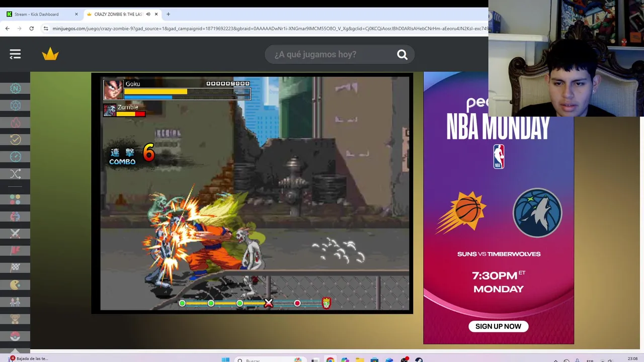
Task: Open Microsoft Store from the taskbar
Action: tap(374, 360)
